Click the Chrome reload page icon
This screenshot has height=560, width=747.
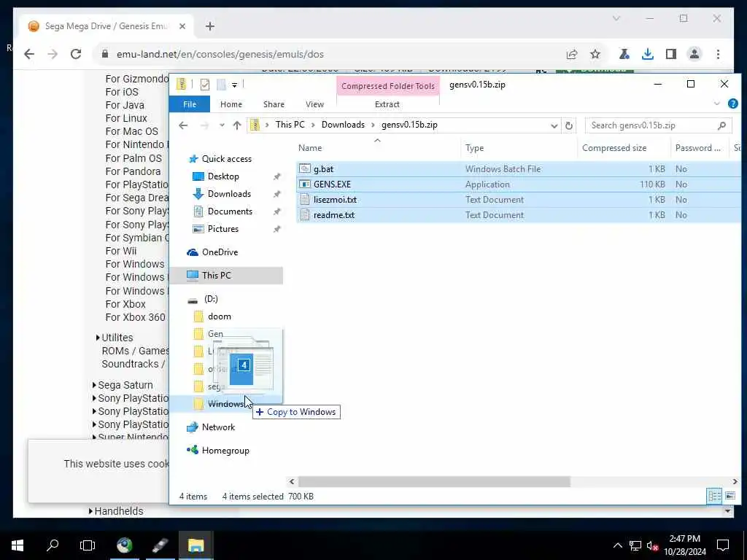pyautogui.click(x=76, y=54)
